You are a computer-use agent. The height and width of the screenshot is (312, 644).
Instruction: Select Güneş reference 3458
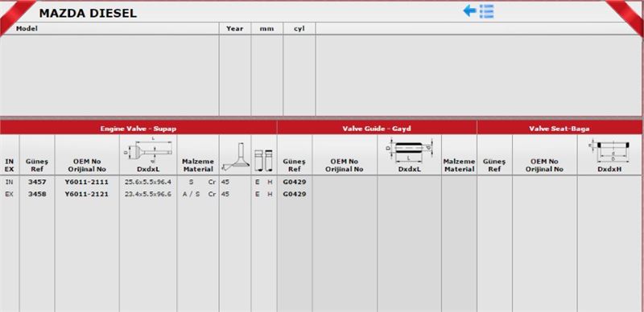click(37, 194)
